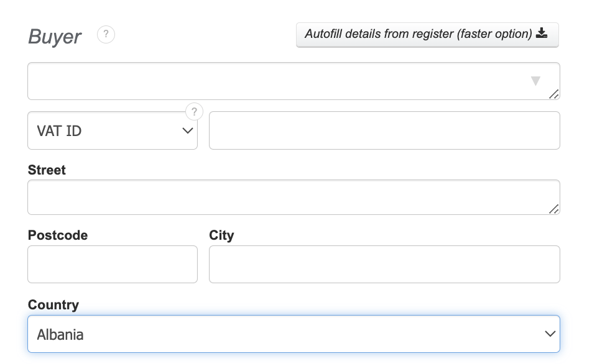Screen dimensions: 592x364
Task: Click the chevron arrow in Country selector
Action: (550, 334)
